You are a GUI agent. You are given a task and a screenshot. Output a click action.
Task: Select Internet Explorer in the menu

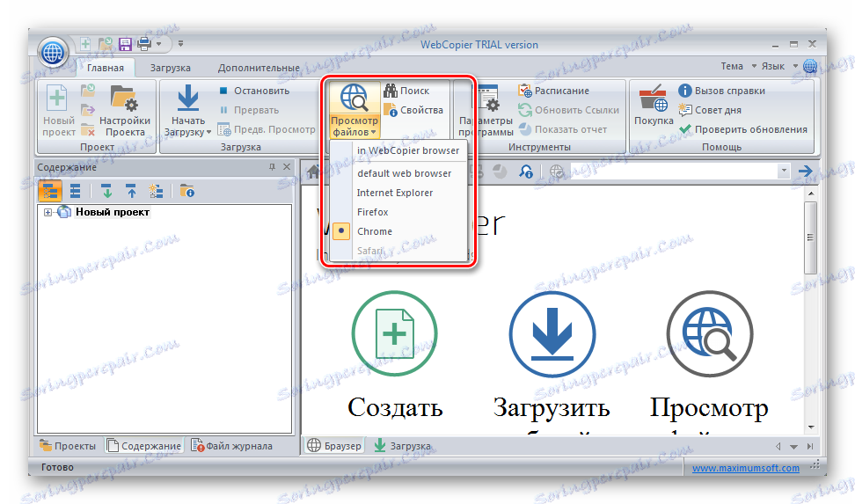[x=395, y=194]
